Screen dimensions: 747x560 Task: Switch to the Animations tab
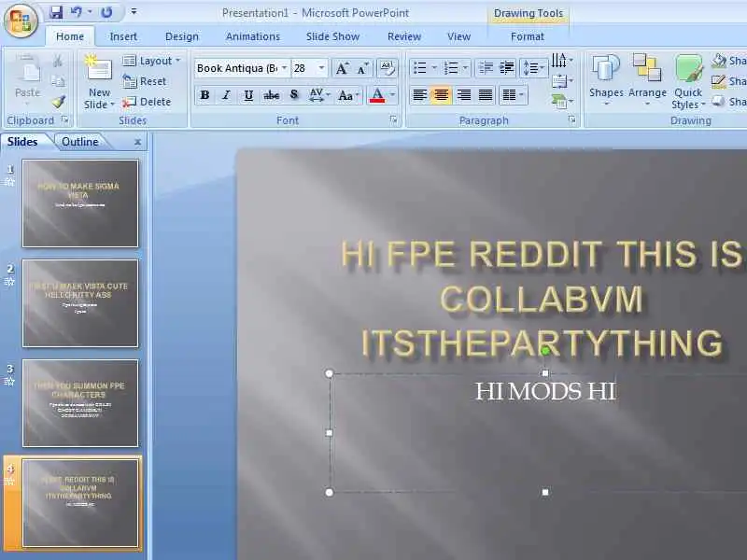click(253, 36)
